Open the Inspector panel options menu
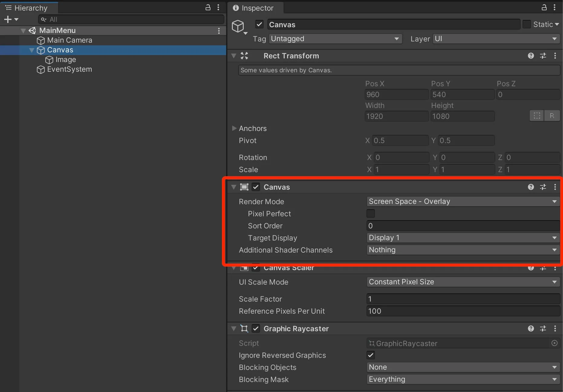This screenshot has width=563, height=392. 555,8
